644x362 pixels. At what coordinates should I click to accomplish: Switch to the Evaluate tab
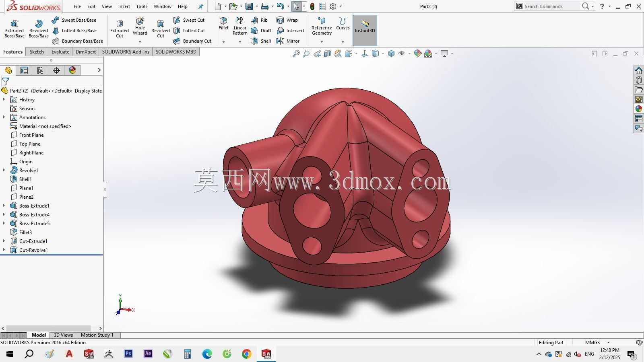[60, 51]
